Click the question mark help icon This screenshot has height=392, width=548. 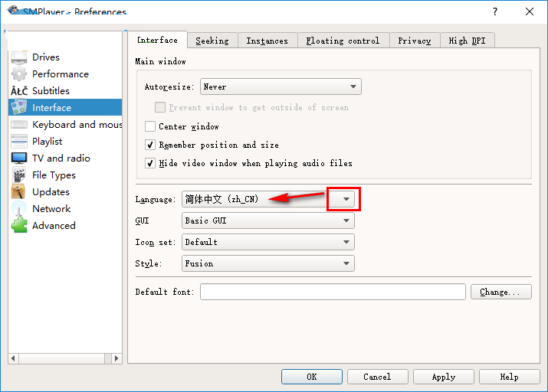(495, 12)
